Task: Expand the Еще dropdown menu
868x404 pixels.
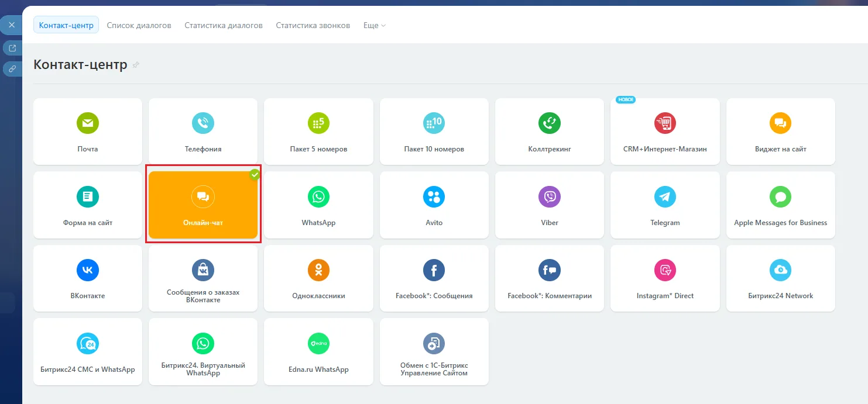Action: coord(375,25)
